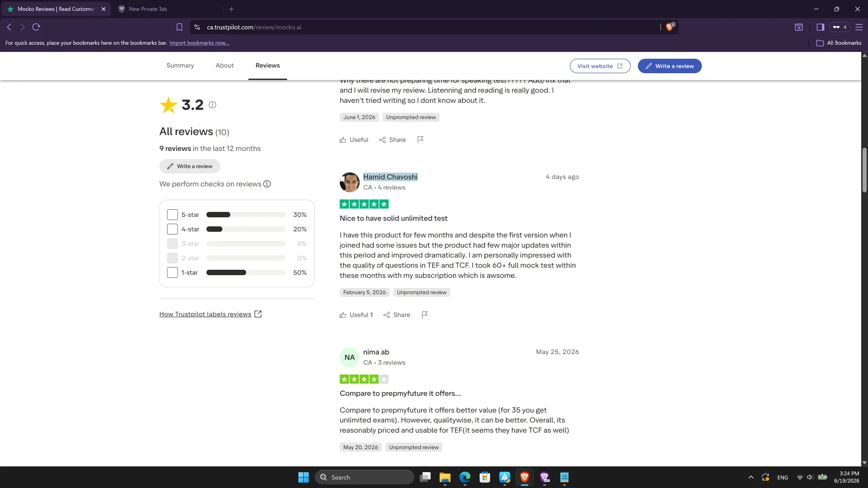Click info icon beside 'We perform checks on reviews'

coord(267,184)
